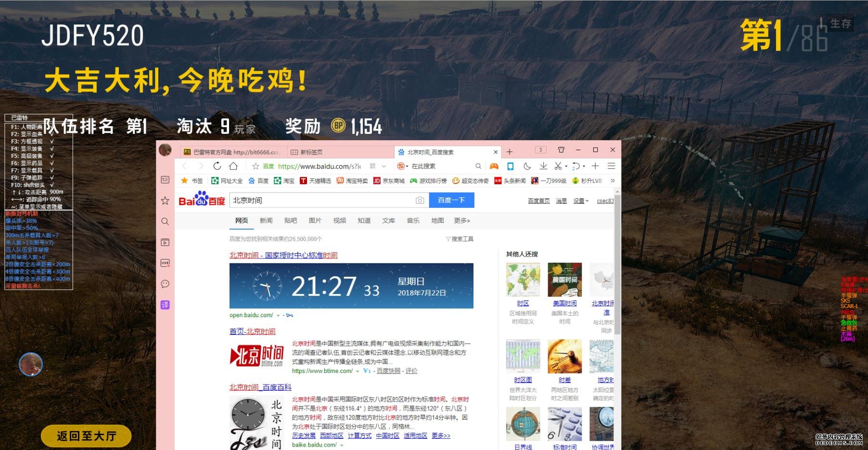
Task: Expand 更多» Baidu categories
Action: [462, 220]
